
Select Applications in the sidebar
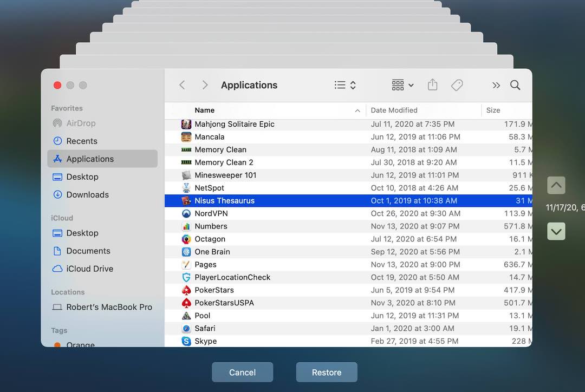102,159
